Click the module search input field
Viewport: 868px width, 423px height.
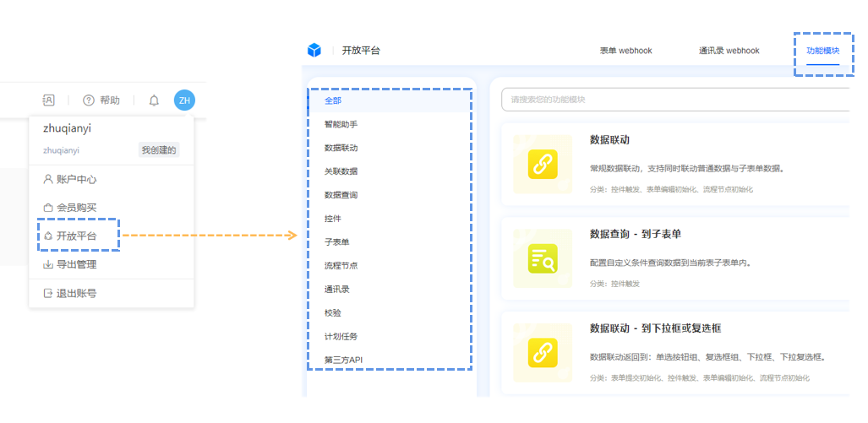tap(676, 100)
